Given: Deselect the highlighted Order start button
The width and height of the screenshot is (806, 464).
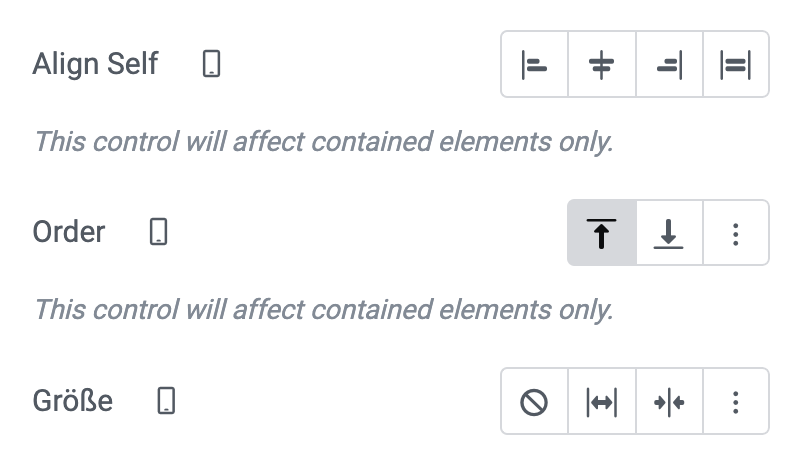Looking at the screenshot, I should (x=602, y=233).
